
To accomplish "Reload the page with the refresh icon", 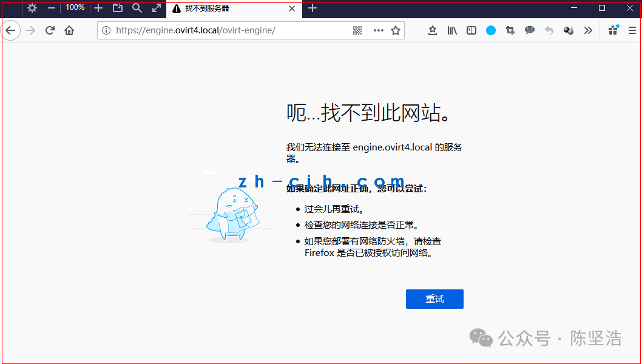I will pos(50,30).
